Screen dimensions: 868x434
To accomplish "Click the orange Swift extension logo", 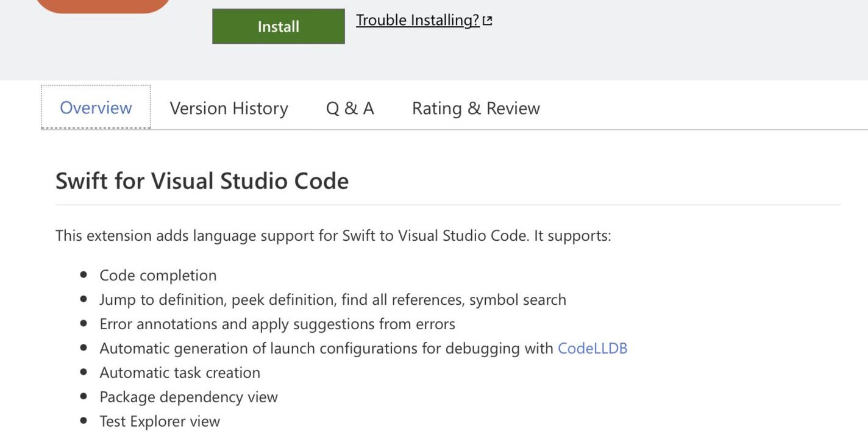I will [102, 5].
